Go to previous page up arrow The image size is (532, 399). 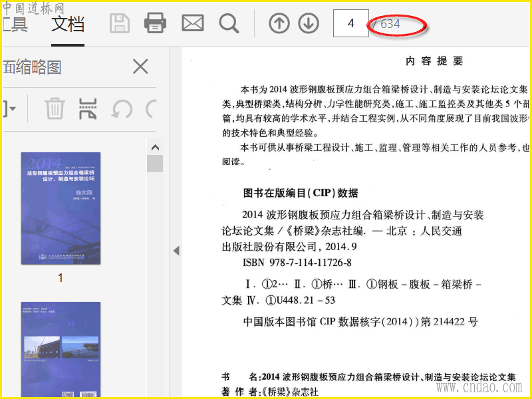pos(279,23)
